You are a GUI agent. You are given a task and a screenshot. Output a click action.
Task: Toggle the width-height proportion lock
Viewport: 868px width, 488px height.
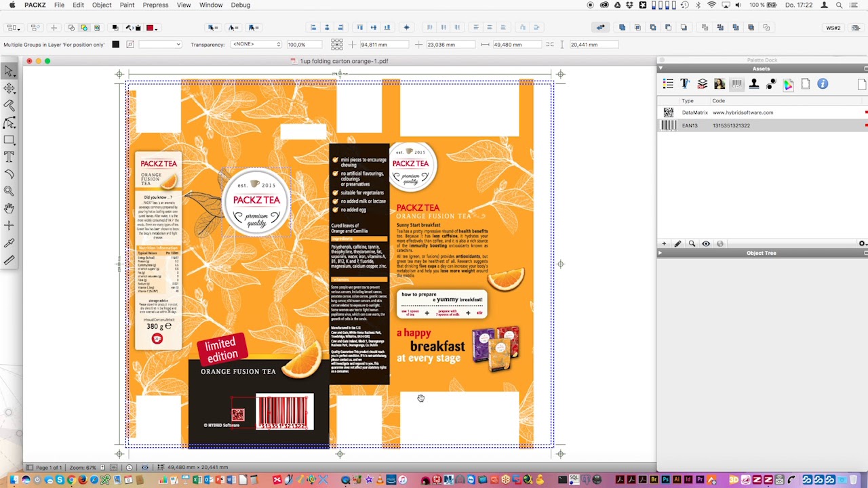[x=549, y=45]
